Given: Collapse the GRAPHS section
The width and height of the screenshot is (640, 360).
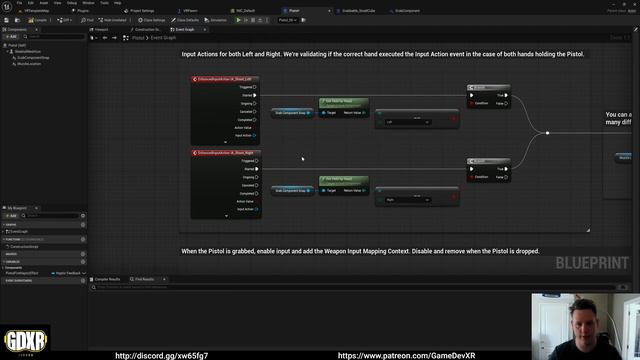Looking at the screenshot, I should pos(4,224).
